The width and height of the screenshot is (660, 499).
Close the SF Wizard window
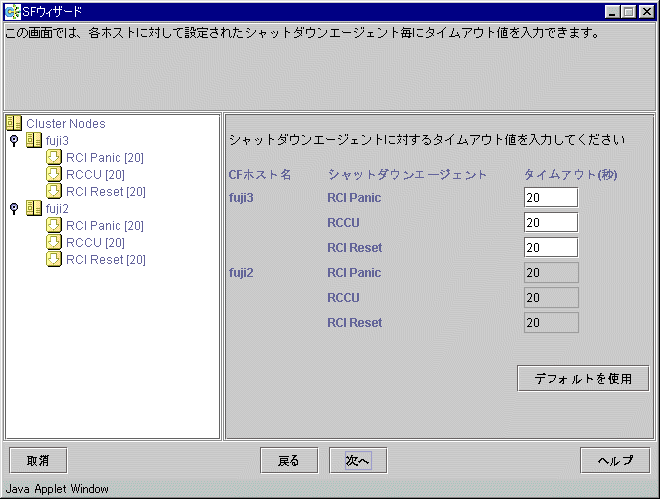647,12
